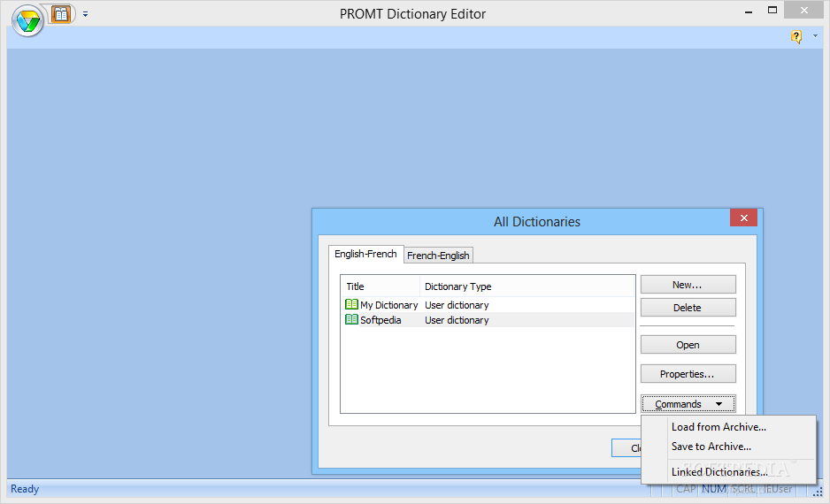Close the PROMT Dictionary Editor window
This screenshot has width=830, height=504.
pos(803,10)
